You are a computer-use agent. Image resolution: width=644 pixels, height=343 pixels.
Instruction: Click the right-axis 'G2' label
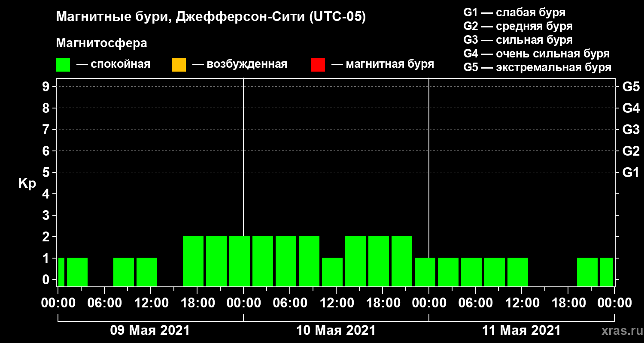(x=631, y=151)
